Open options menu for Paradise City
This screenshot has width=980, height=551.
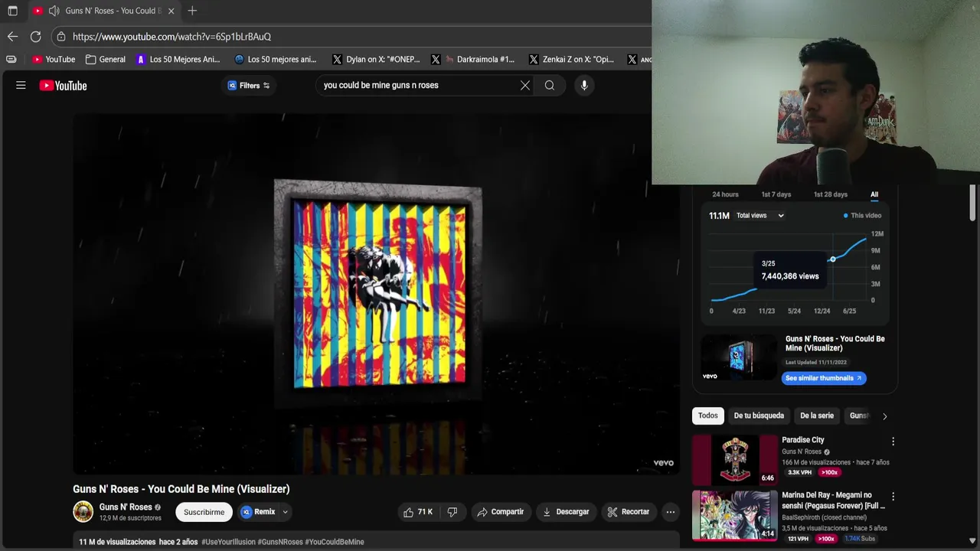click(893, 442)
